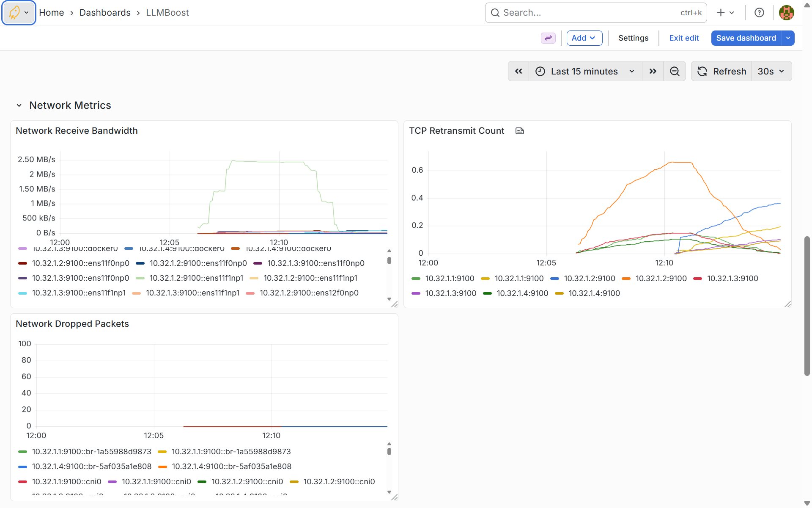This screenshot has height=508, width=812.
Task: Open the 30s refresh interval dropdown
Action: pos(771,71)
